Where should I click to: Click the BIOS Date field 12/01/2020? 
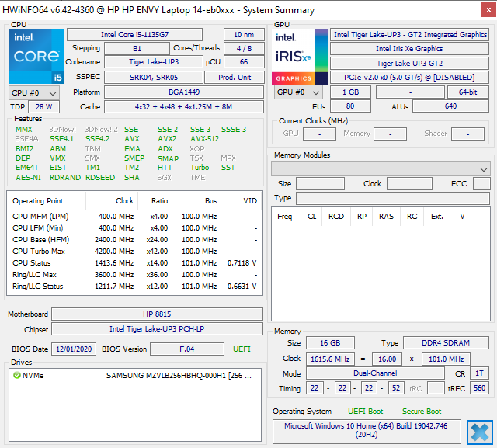[74, 349]
